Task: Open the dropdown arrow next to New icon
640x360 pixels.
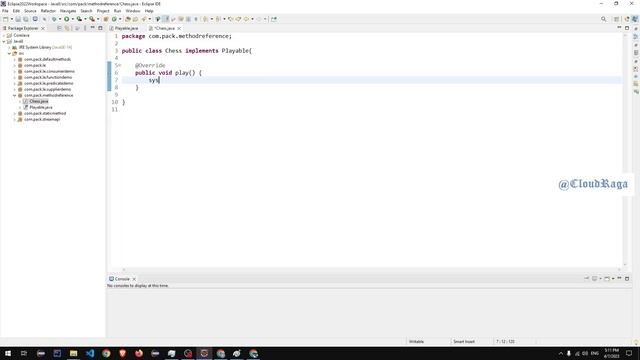Action: [x=11, y=19]
